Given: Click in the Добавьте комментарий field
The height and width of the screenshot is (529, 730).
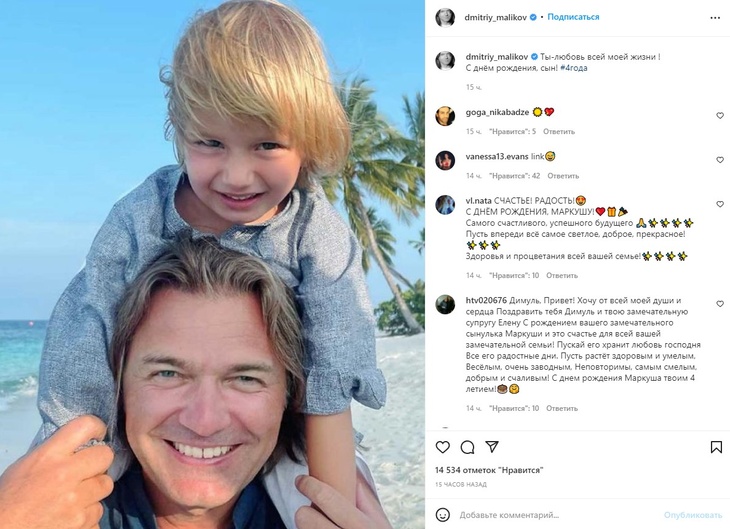Looking at the screenshot, I should 558,515.
